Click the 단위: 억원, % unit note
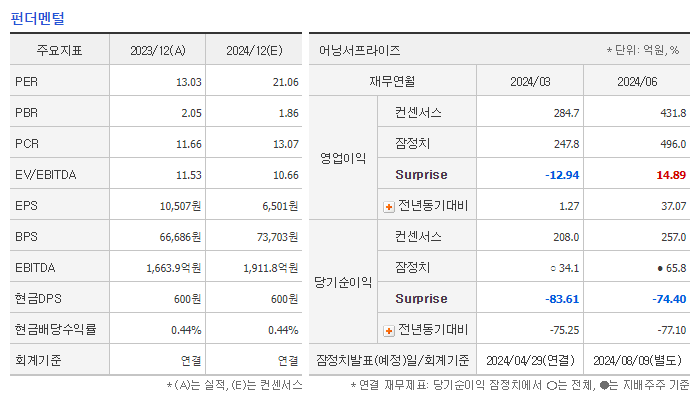Image resolution: width=699 pixels, height=396 pixels. (x=642, y=50)
